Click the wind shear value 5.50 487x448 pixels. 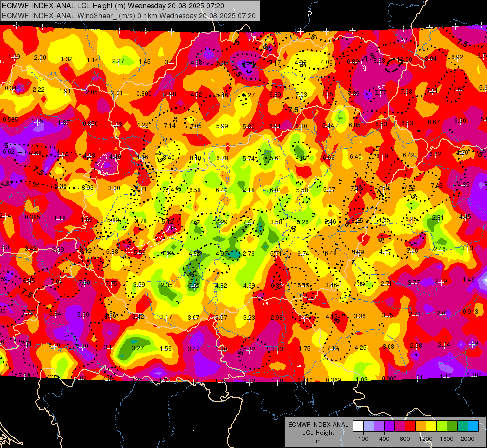click(x=194, y=285)
